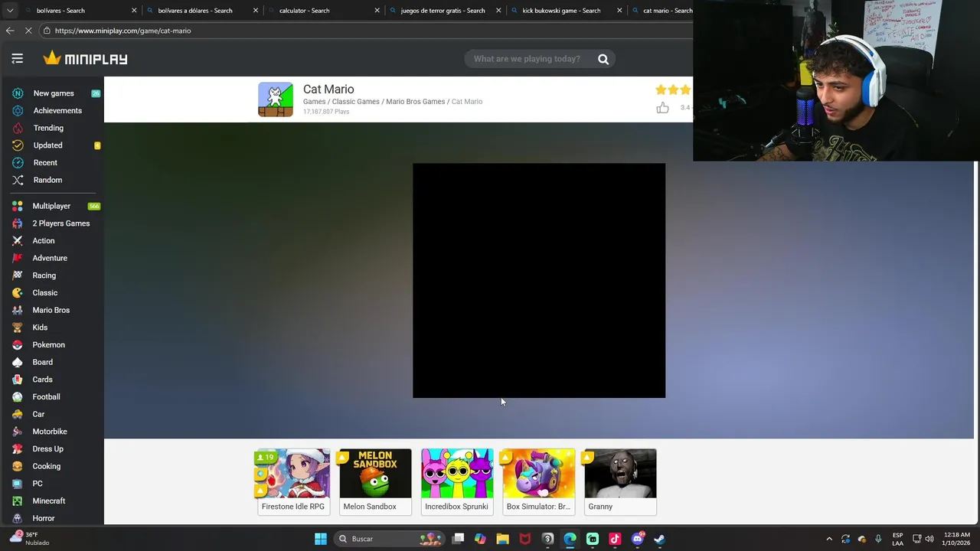The image size is (980, 551).
Task: Open the Horror category
Action: click(43, 518)
